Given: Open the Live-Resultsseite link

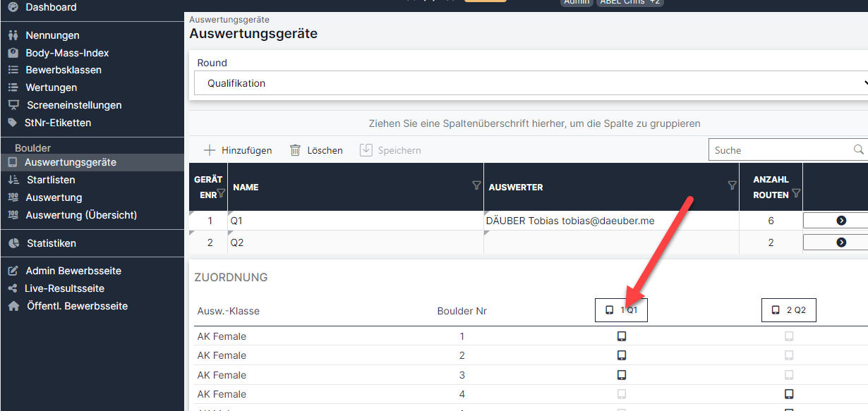Looking at the screenshot, I should click(x=65, y=288).
